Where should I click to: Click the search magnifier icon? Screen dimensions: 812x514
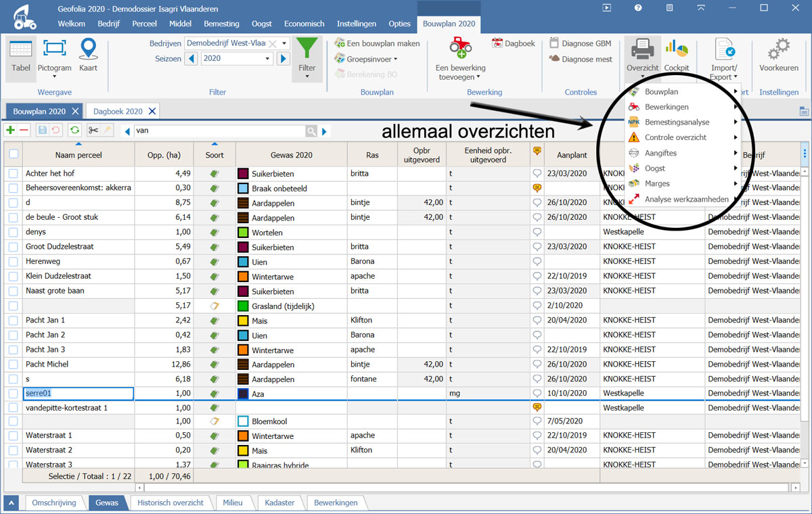(311, 131)
